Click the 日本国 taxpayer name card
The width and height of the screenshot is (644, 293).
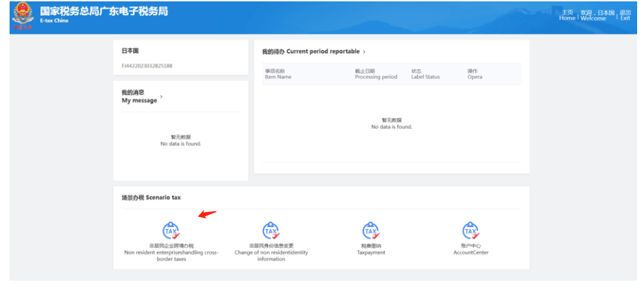[x=180, y=57]
